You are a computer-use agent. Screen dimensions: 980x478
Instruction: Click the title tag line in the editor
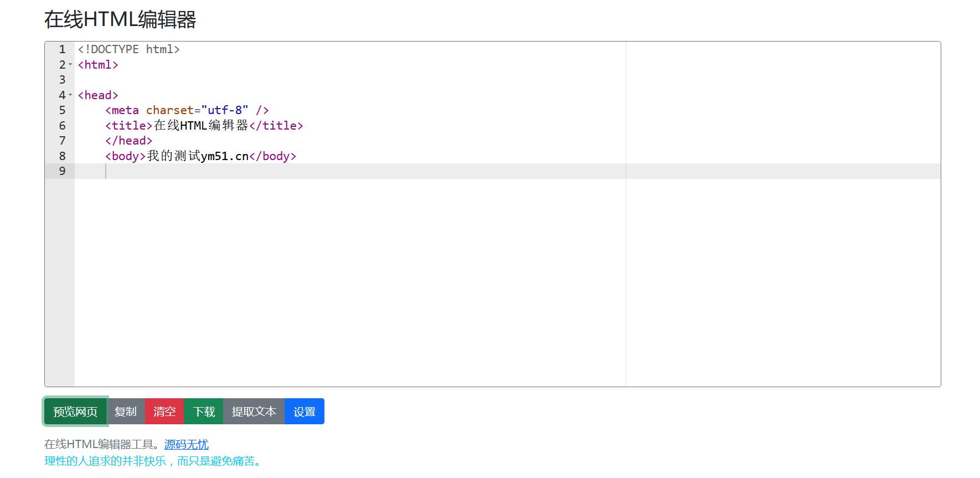coord(204,126)
